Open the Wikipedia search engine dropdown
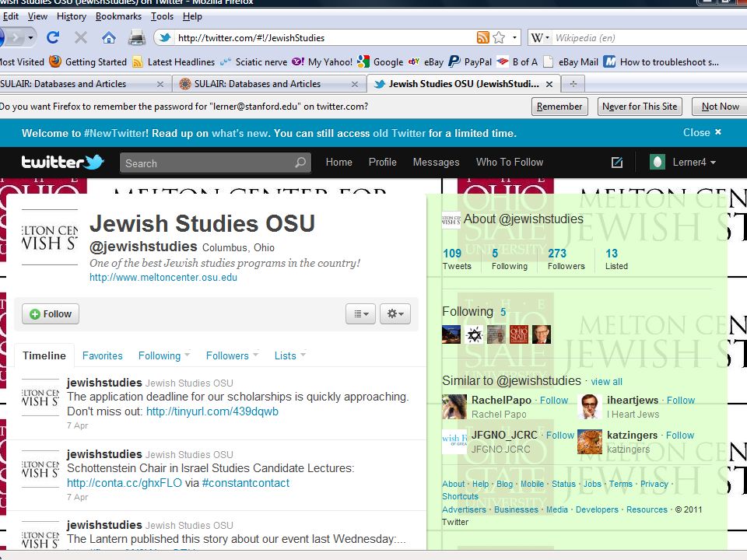747x560 pixels. [547, 37]
